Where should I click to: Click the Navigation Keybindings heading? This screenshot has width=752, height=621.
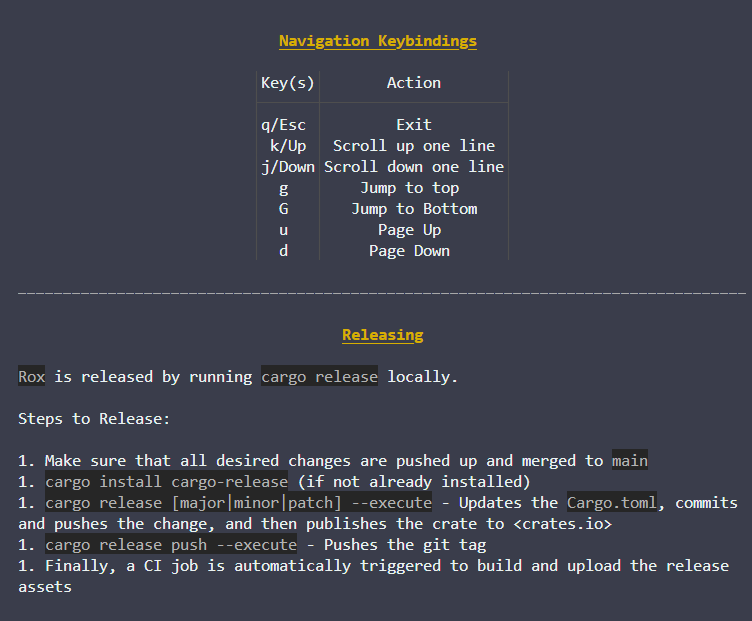pos(377,41)
